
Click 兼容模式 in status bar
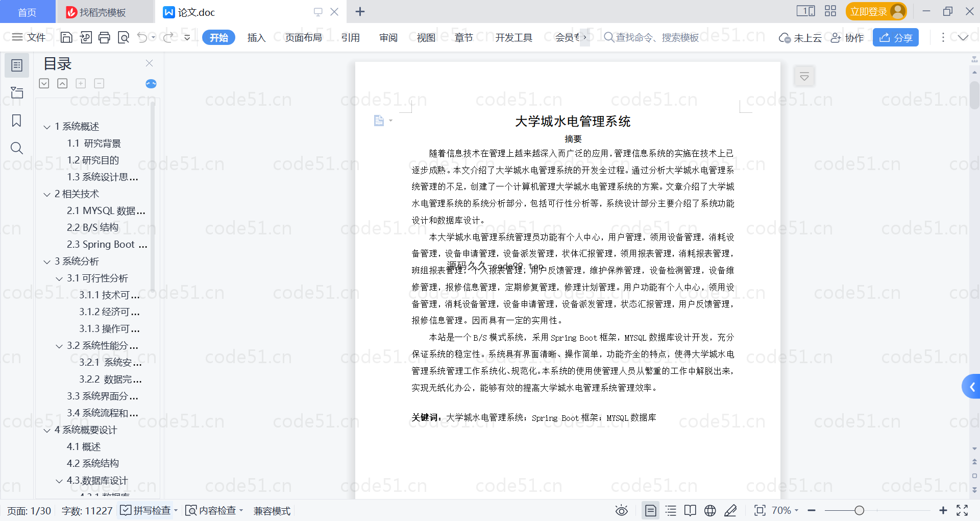click(x=272, y=511)
